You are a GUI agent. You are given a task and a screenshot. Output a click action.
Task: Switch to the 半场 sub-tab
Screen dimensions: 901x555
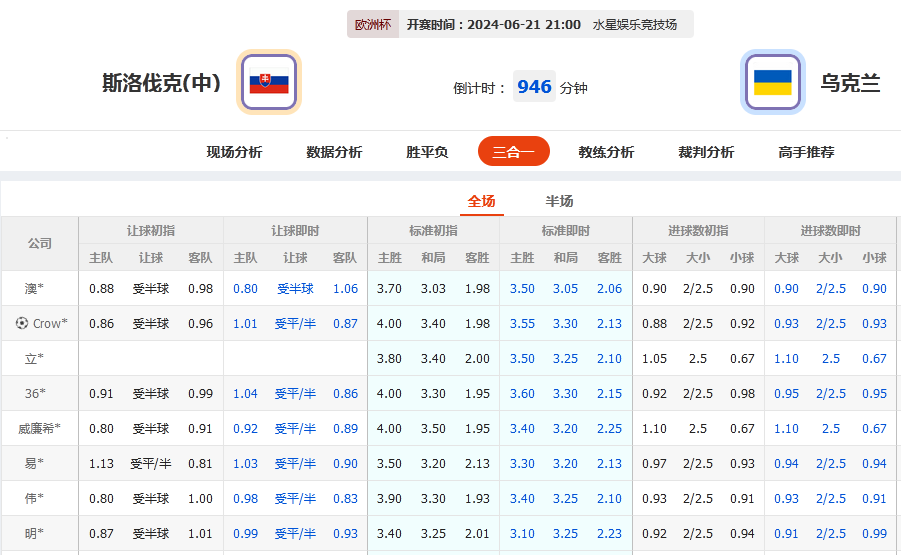point(559,201)
